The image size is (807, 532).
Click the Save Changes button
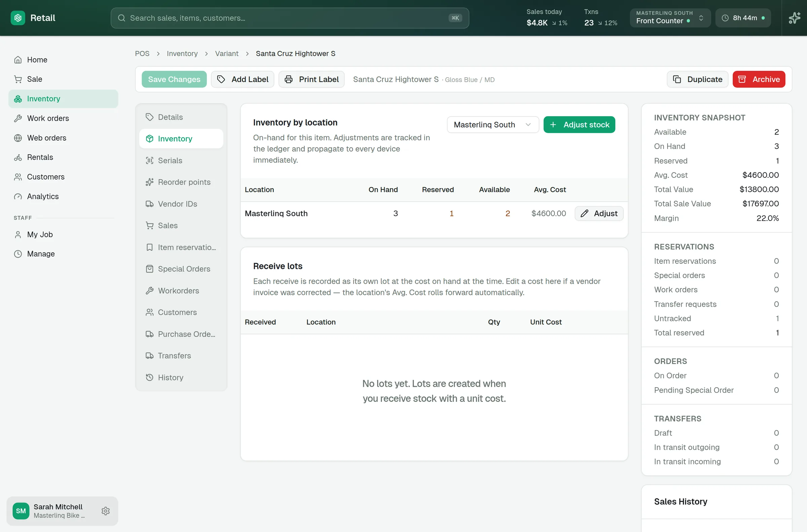[174, 79]
